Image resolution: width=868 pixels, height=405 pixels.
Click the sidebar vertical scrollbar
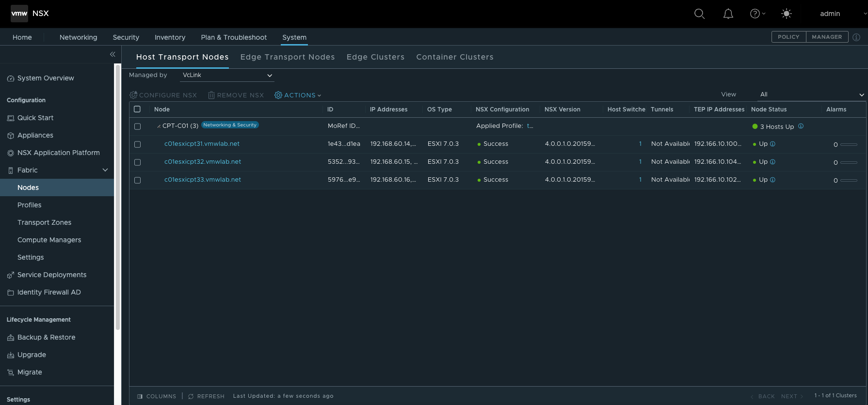(x=117, y=198)
